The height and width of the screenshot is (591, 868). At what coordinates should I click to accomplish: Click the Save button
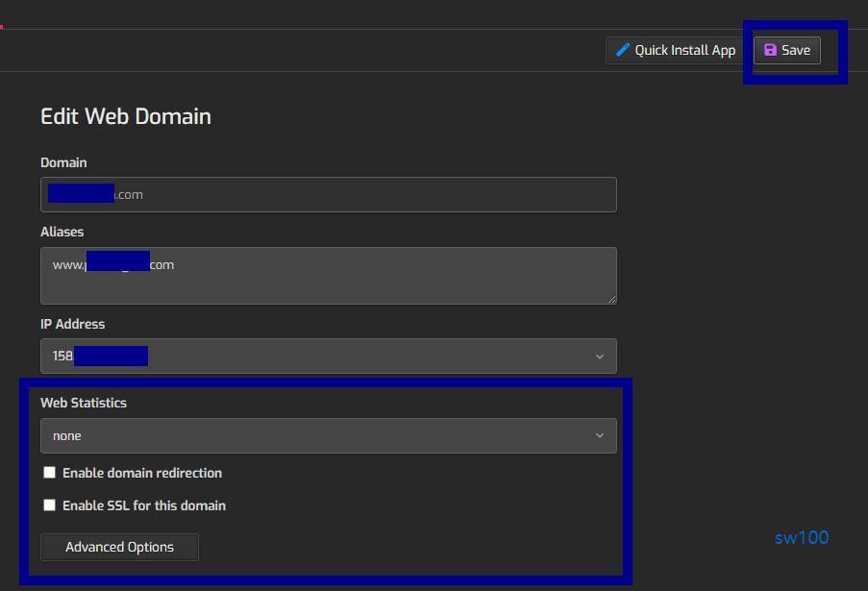(786, 50)
